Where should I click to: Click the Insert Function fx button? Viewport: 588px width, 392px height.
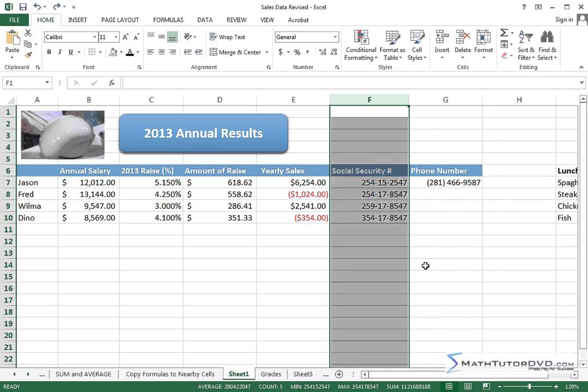[x=112, y=83]
